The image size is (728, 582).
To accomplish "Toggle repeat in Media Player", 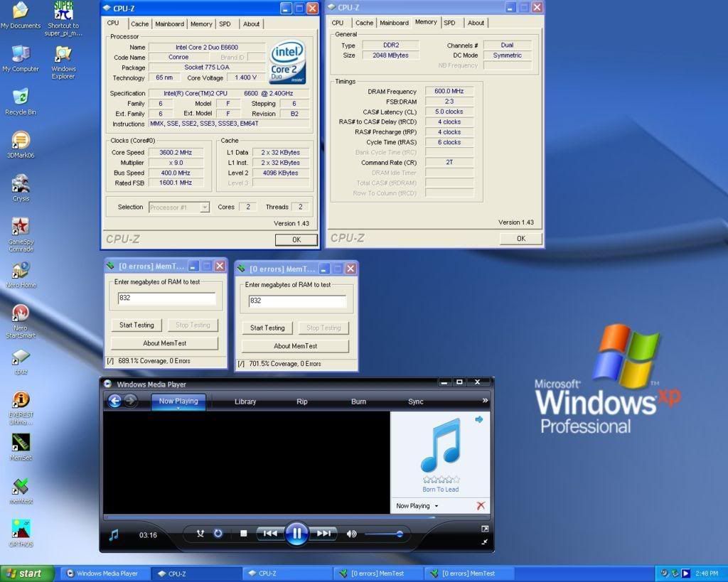I will pos(218,534).
